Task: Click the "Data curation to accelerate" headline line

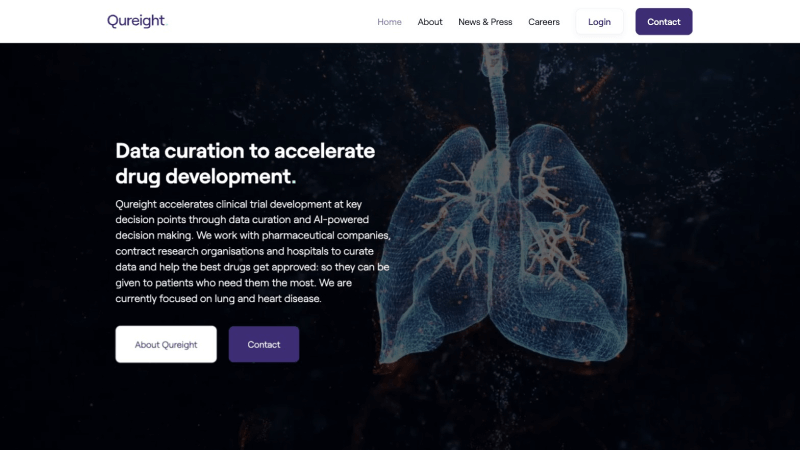Action: click(x=245, y=151)
